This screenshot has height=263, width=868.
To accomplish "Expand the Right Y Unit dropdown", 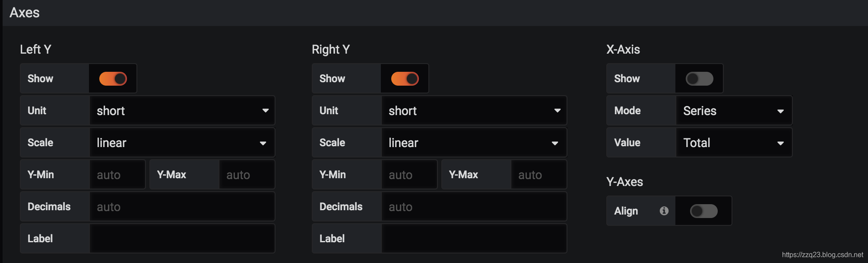I will pos(474,111).
